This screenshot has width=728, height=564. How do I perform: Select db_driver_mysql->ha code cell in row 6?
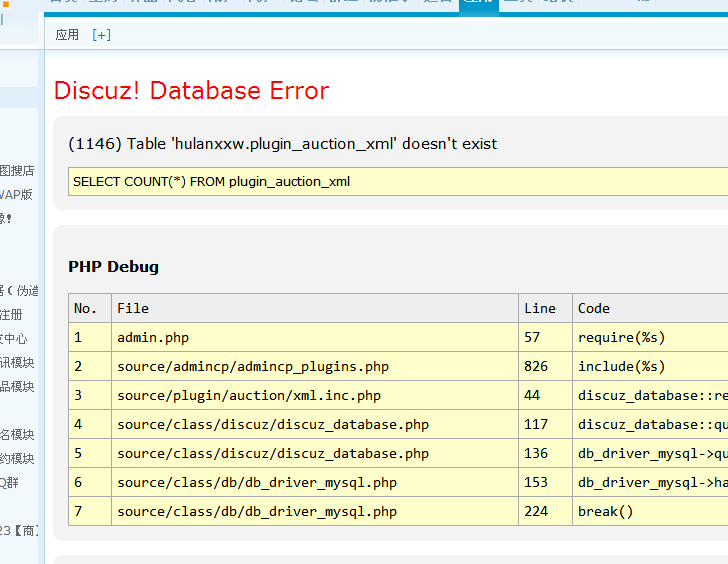650,482
